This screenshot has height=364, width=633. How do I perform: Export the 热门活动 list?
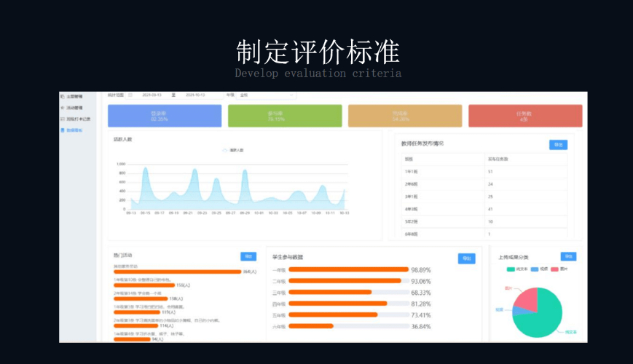pos(248,256)
